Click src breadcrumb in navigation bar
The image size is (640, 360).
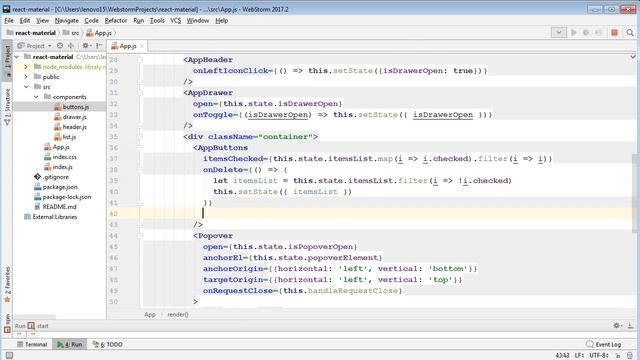[x=71, y=33]
